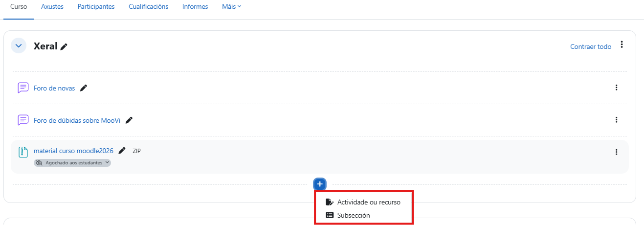The width and height of the screenshot is (644, 225).
Task: Select Subsección from the popup menu
Action: [x=353, y=215]
